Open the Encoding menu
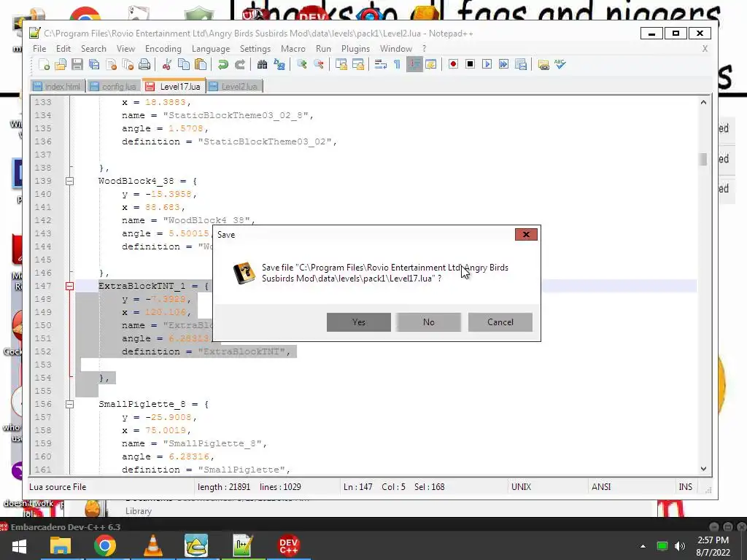Screen dimensions: 747x560 point(163,49)
